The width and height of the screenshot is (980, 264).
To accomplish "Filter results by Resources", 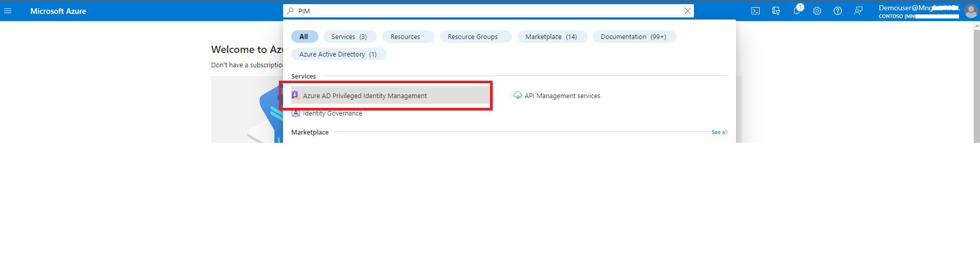I will (x=405, y=36).
